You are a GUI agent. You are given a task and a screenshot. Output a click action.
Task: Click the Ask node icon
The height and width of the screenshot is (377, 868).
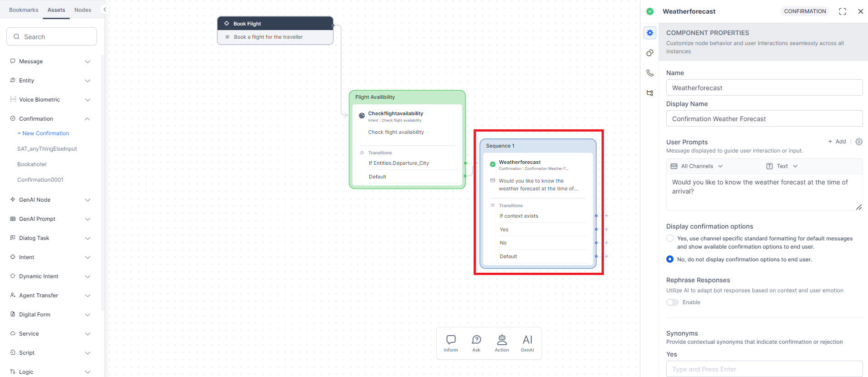(x=476, y=343)
